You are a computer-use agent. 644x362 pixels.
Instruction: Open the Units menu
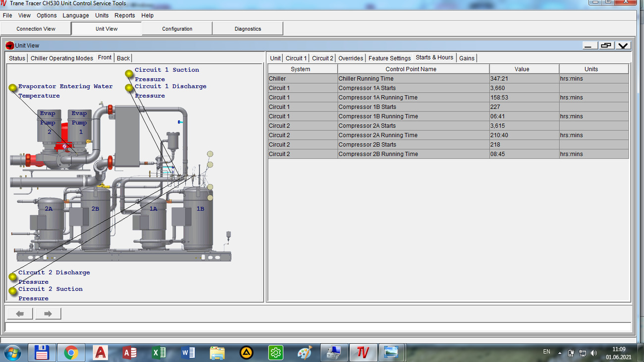pyautogui.click(x=102, y=15)
